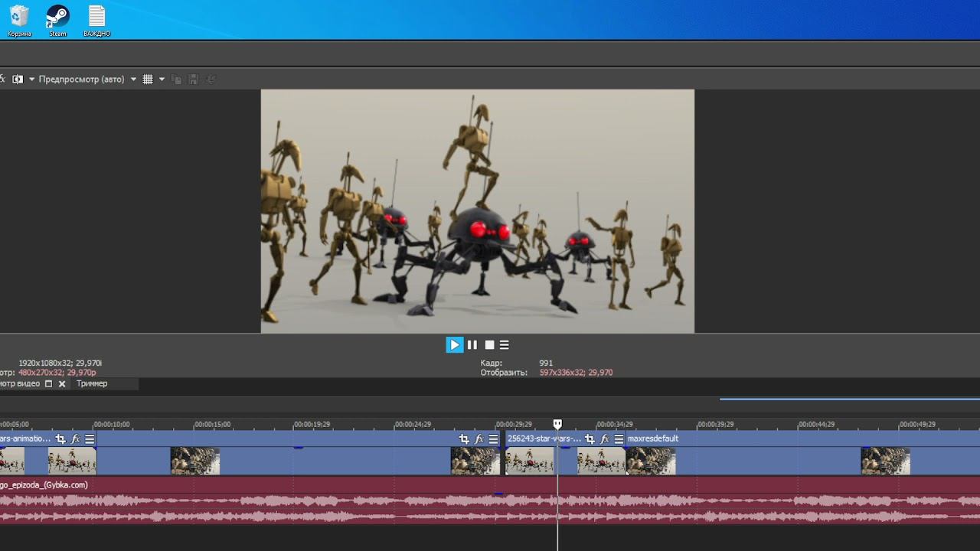
Task: Switch to the Триммер tab
Action: point(92,384)
